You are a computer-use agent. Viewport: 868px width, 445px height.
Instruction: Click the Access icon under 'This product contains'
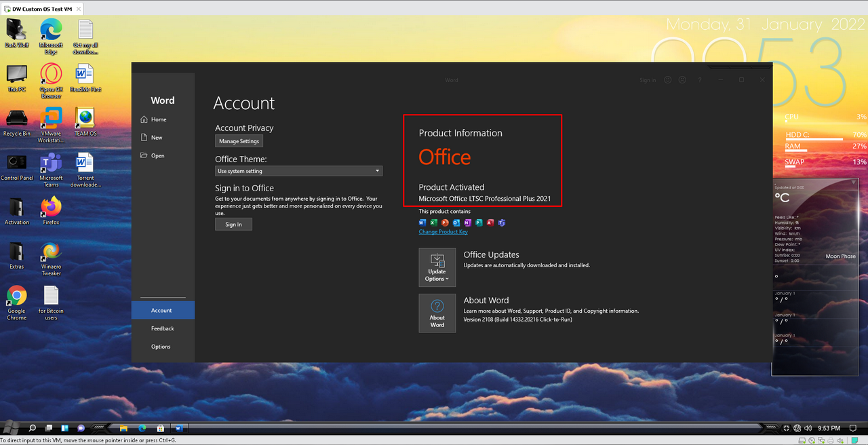490,222
